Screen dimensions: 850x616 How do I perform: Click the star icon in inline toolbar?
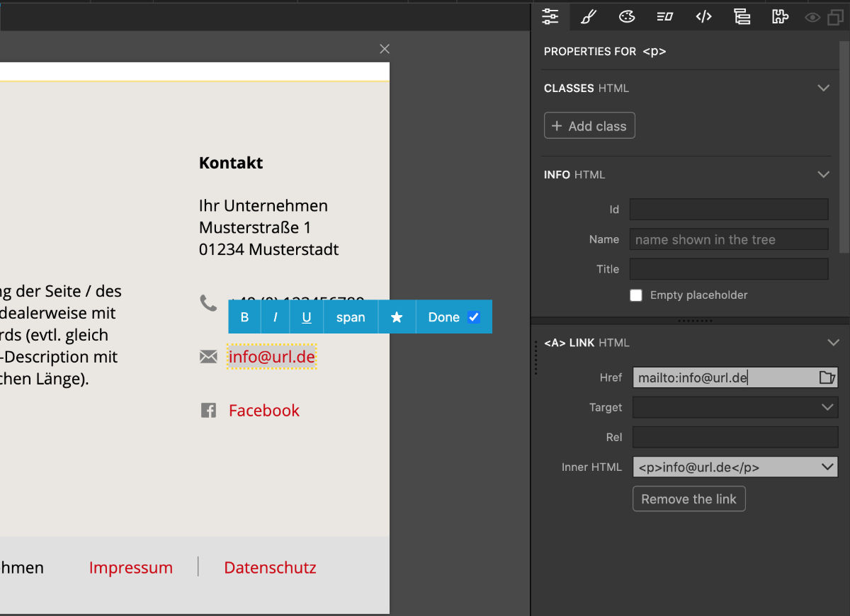(397, 317)
